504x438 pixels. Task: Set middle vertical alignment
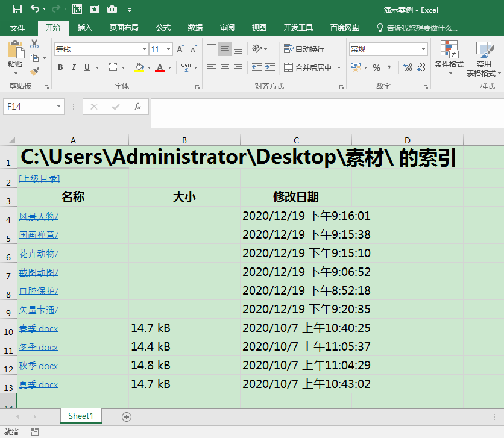pos(225,49)
